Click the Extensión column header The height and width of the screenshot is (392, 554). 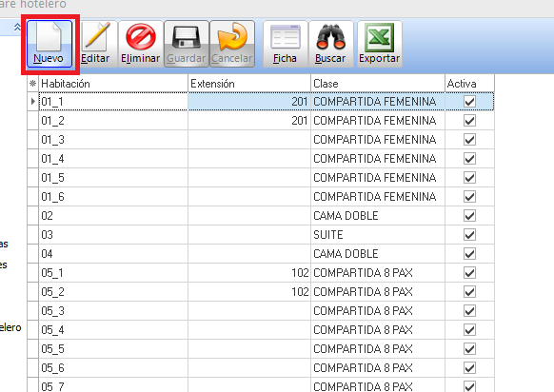click(x=249, y=84)
